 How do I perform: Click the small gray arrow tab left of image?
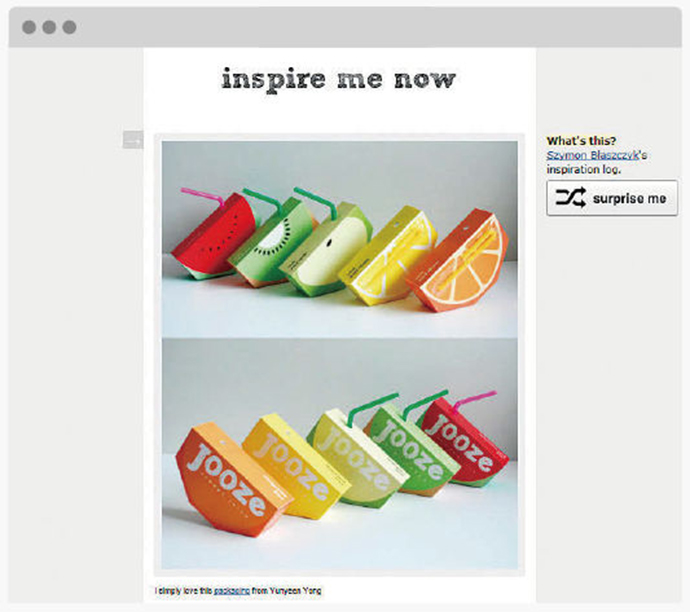[x=133, y=140]
